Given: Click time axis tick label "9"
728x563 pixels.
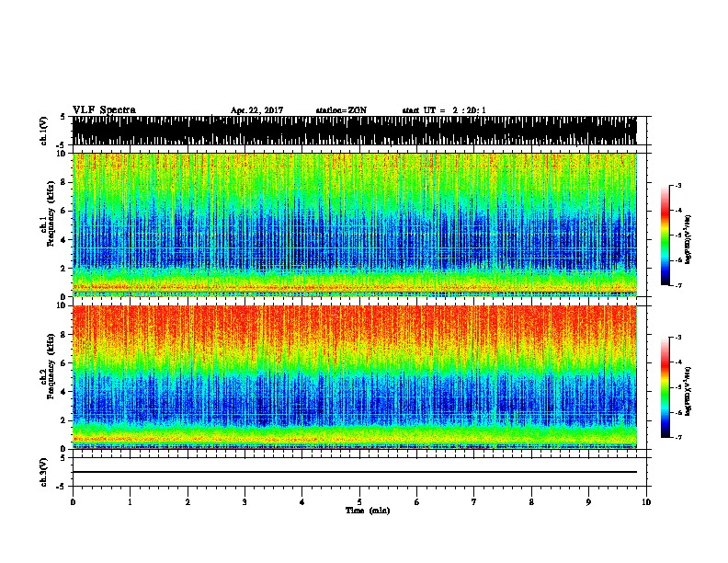Looking at the screenshot, I should click(588, 502).
